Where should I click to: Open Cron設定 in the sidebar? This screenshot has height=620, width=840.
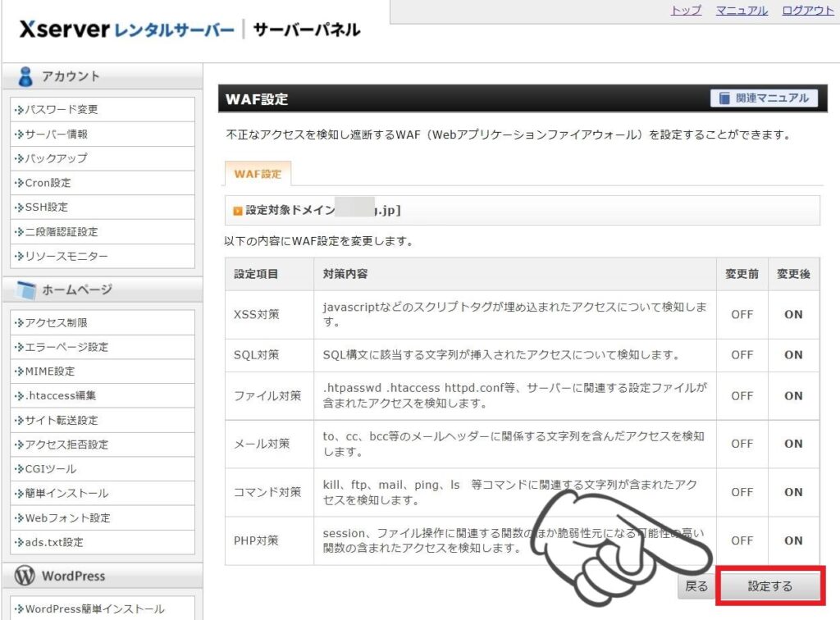coord(48,183)
